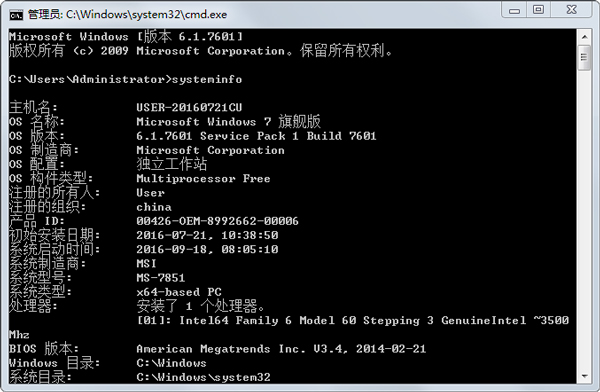Click 'American Megatrends Inc. V3.4, 2014-02-21'
The image size is (600, 392).
[281, 349]
